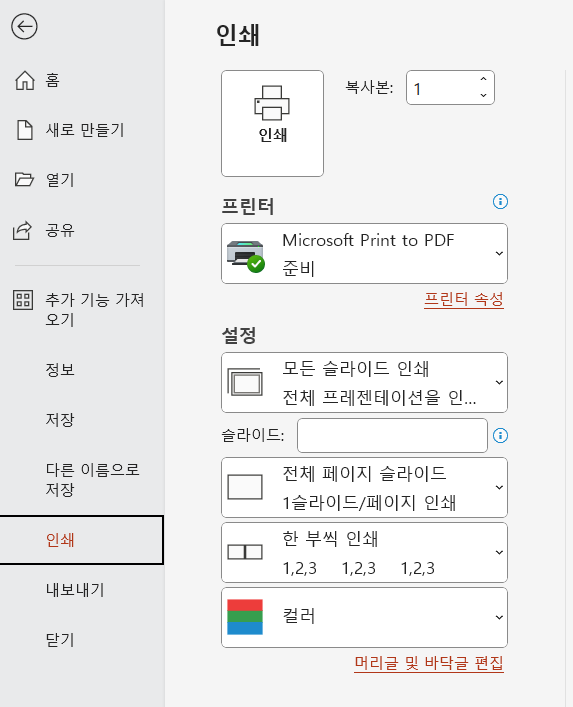Click inside the 슬라이드 range input field
This screenshot has width=573, height=707.
tap(392, 436)
